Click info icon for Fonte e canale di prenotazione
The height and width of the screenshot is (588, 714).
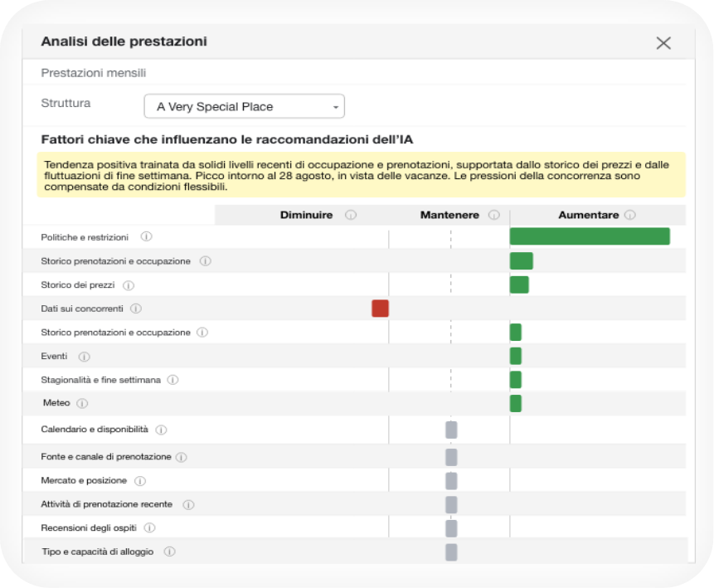click(182, 457)
